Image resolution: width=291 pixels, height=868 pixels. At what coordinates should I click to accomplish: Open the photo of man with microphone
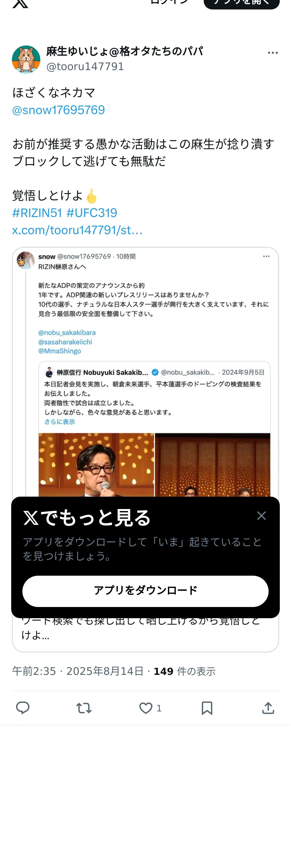(x=96, y=465)
